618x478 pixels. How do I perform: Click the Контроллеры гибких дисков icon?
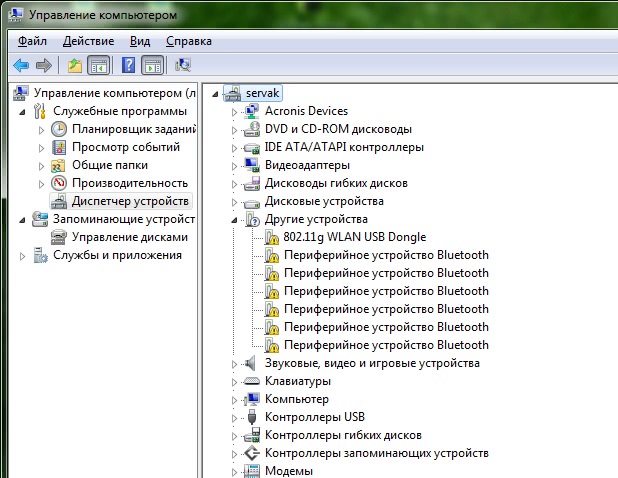pos(251,435)
